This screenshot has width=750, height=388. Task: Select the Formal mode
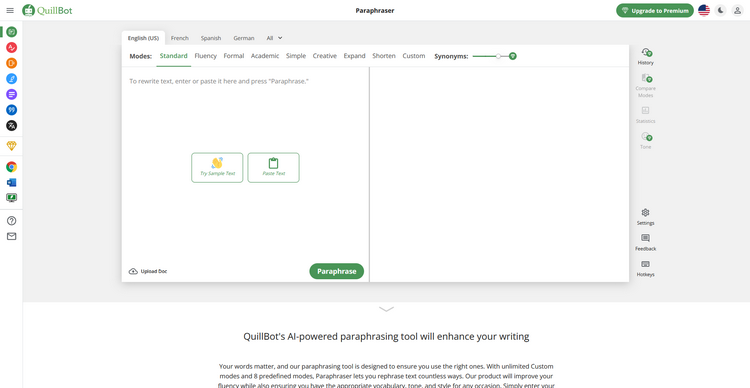pos(234,56)
